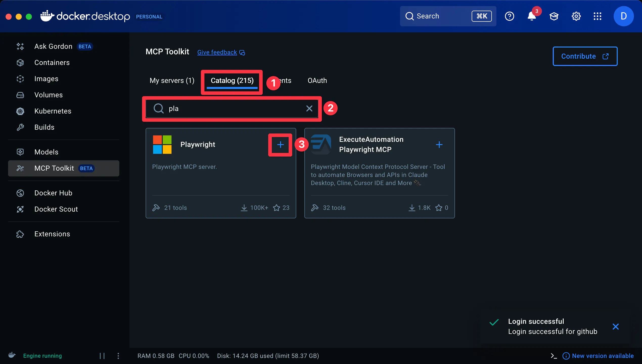642x364 pixels.
Task: Go to the Images section
Action: tap(63, 79)
